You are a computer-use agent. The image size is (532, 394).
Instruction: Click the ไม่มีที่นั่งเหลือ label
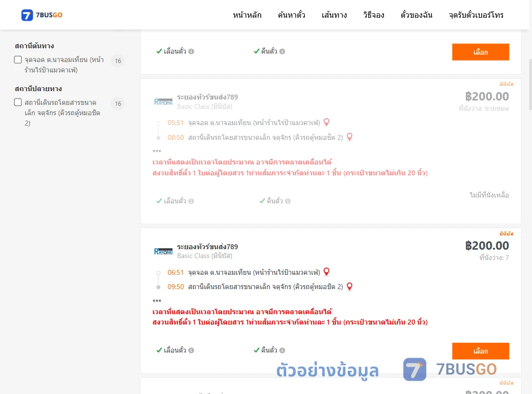click(x=489, y=195)
